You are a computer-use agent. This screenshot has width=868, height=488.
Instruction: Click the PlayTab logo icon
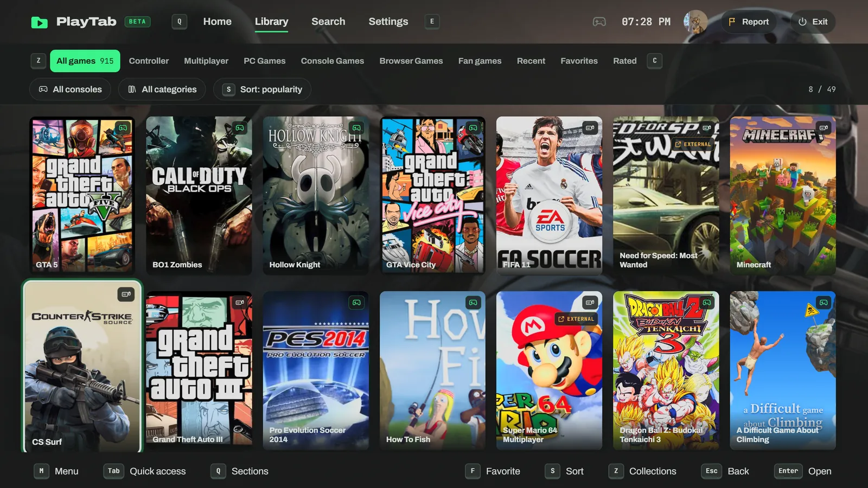coord(40,22)
